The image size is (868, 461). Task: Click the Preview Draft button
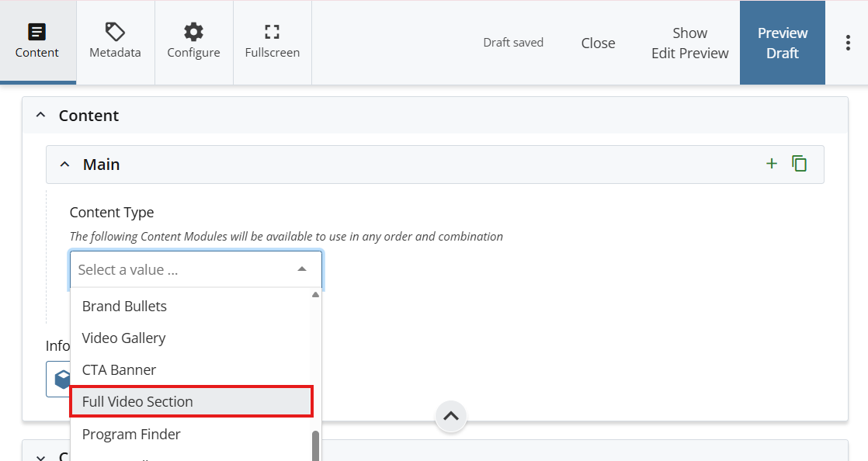(782, 43)
